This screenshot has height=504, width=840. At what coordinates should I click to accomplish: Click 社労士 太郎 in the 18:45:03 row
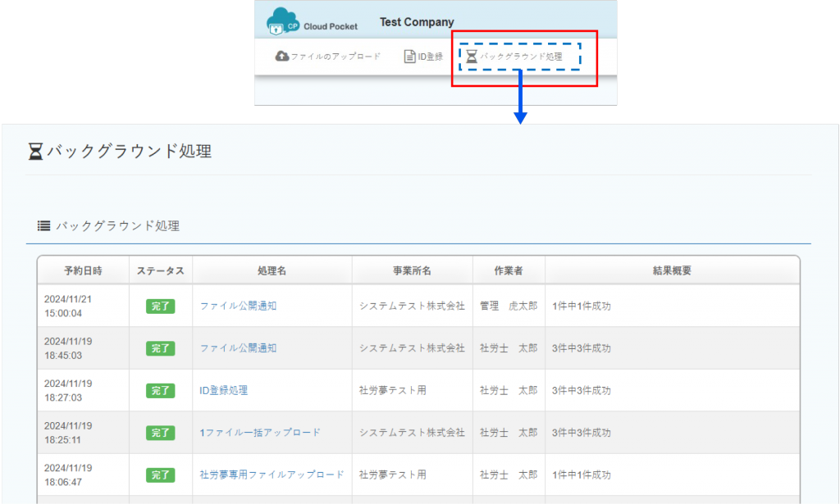509,348
